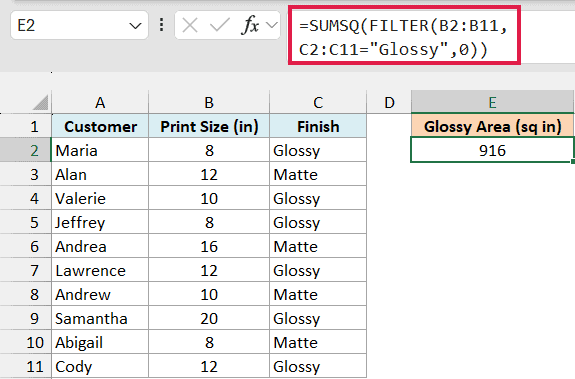Select row 5 header

coord(26,222)
